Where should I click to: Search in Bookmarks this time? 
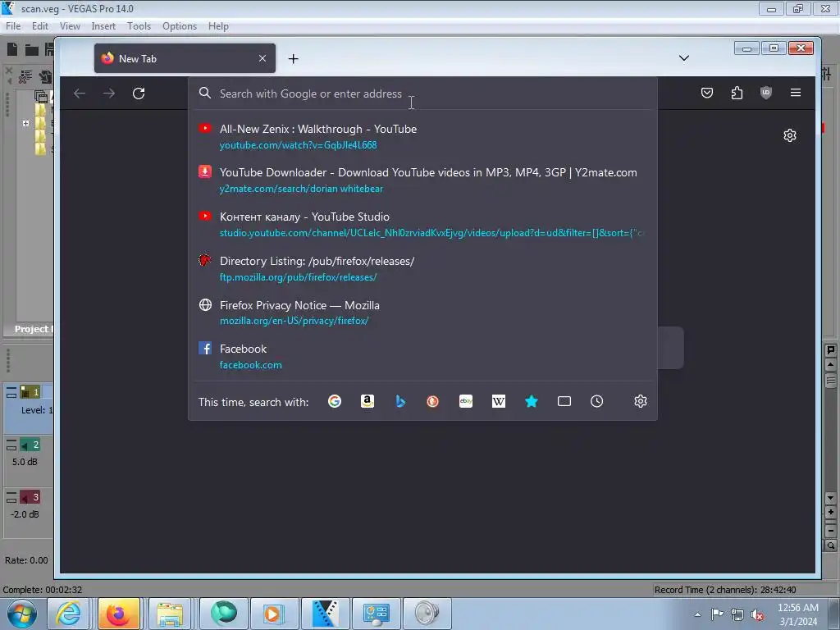(x=532, y=401)
